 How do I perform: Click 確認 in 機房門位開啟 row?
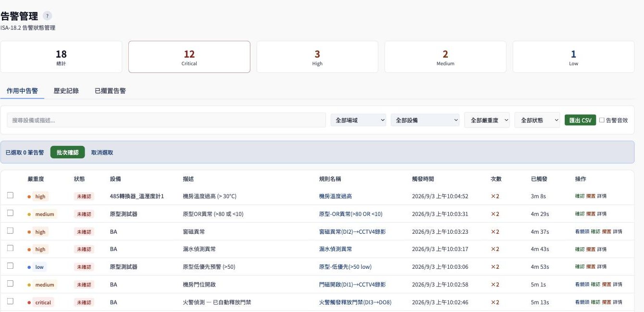point(595,285)
